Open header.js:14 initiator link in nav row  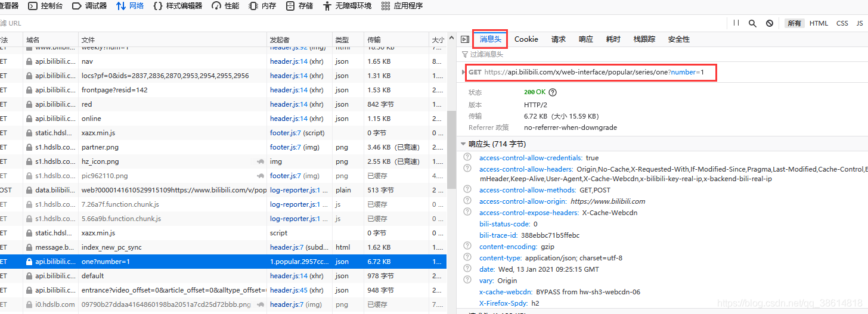click(x=289, y=61)
